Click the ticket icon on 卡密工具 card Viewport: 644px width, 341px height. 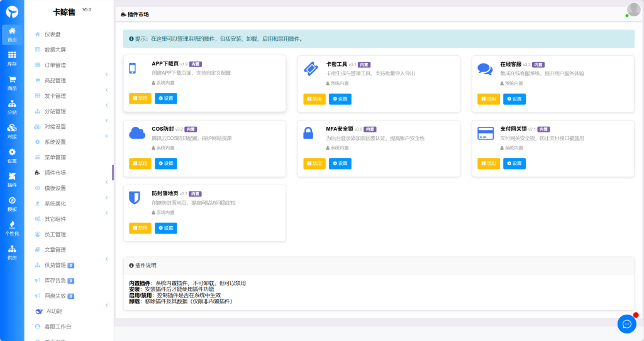click(x=311, y=68)
